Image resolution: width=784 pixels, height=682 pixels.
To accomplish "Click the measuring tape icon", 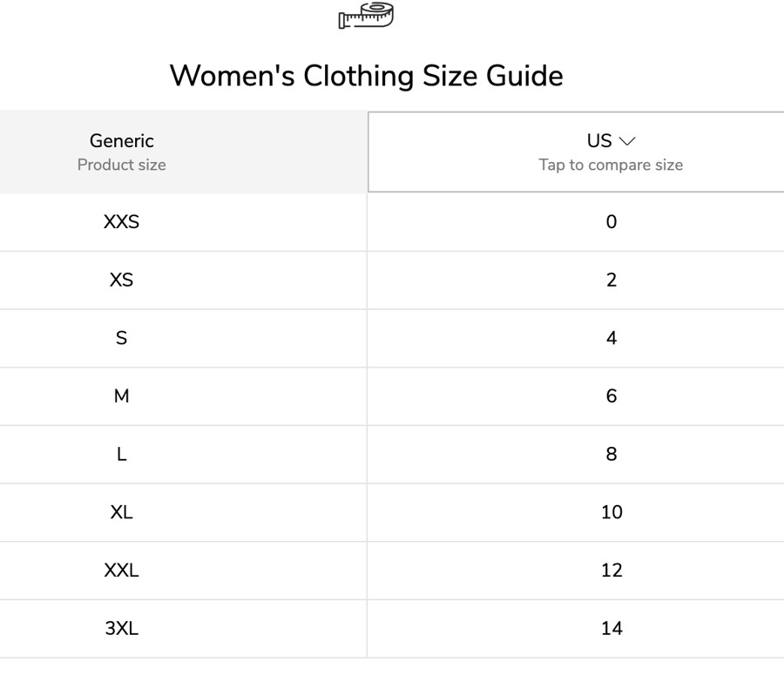I will (366, 15).
